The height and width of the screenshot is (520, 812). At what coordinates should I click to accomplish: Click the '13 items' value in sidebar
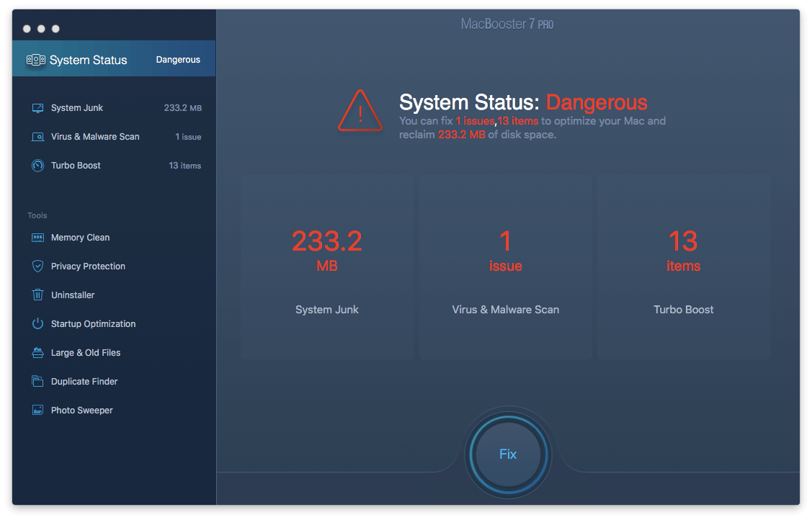(x=185, y=166)
